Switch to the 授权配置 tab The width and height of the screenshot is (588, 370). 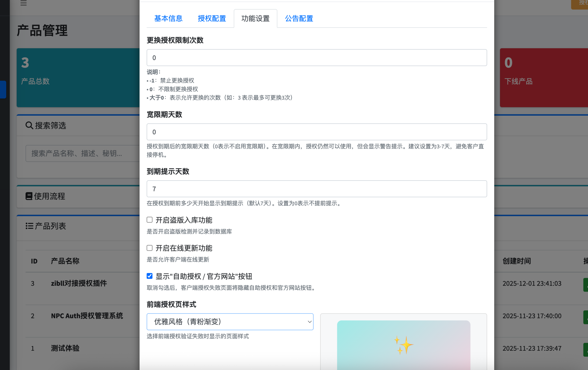coord(212,18)
